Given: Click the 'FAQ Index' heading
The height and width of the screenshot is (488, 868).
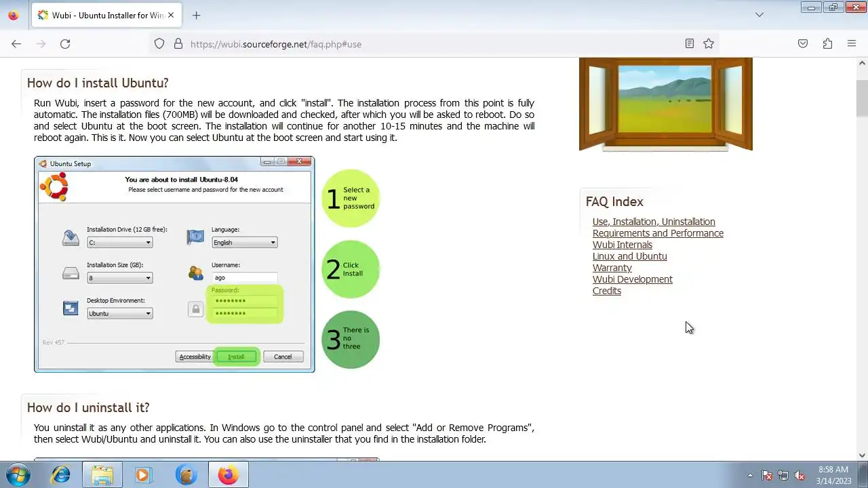Looking at the screenshot, I should (x=614, y=201).
